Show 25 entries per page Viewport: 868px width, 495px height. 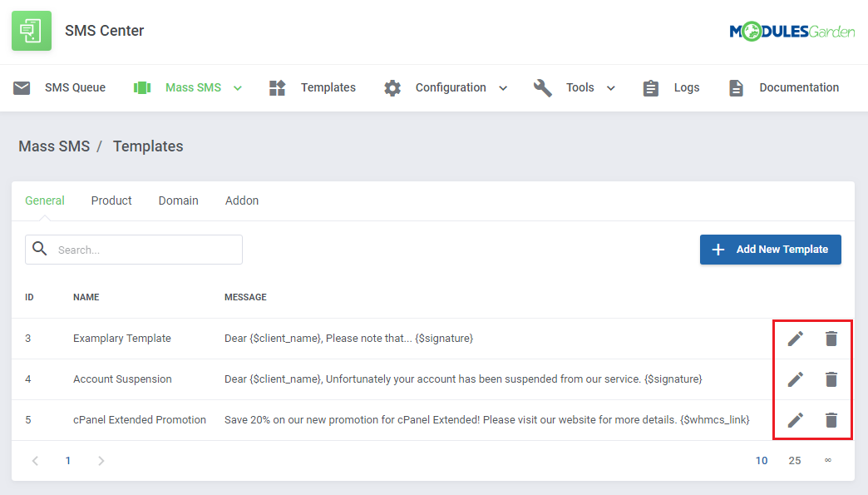coord(794,461)
